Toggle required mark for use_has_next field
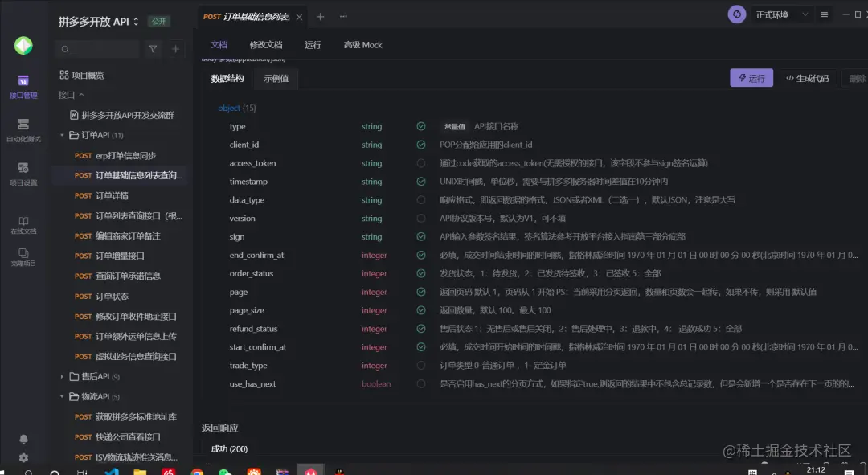Viewport: 868px width, 475px height. tap(420, 383)
